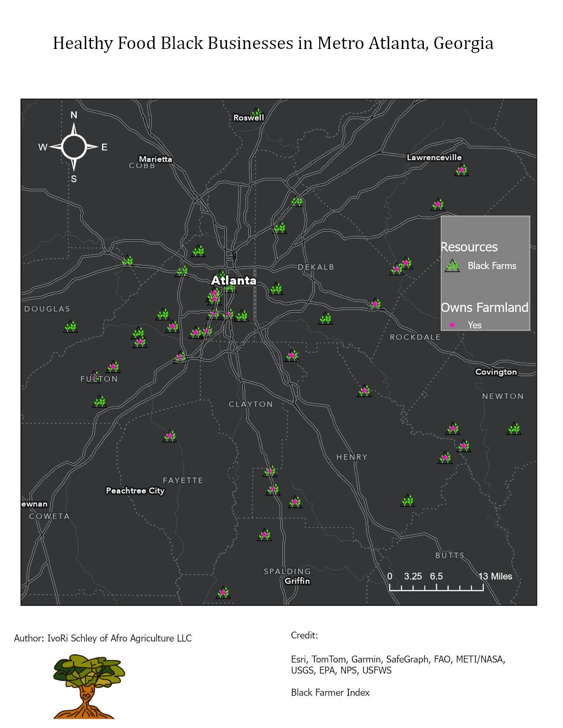
Task: Select the starred farm marker north of SPALDING label
Action: pos(264,535)
